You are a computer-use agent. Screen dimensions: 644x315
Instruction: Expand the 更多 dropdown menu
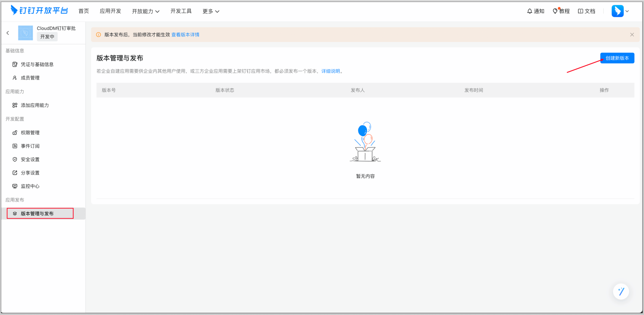tap(211, 11)
